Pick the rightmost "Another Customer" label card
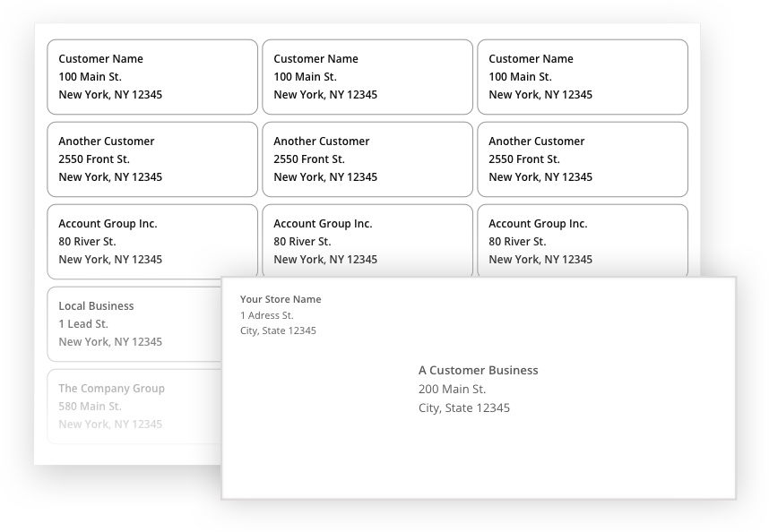The height and width of the screenshot is (532, 769). [583, 159]
